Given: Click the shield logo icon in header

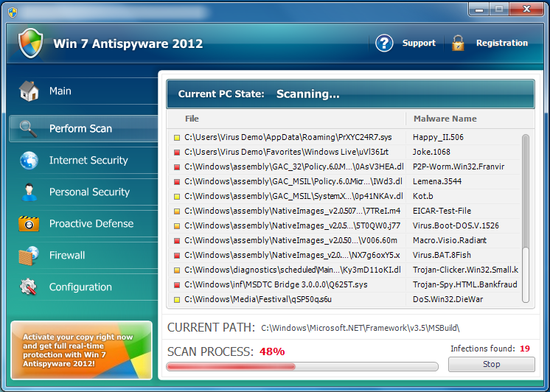Looking at the screenshot, I should point(31,43).
